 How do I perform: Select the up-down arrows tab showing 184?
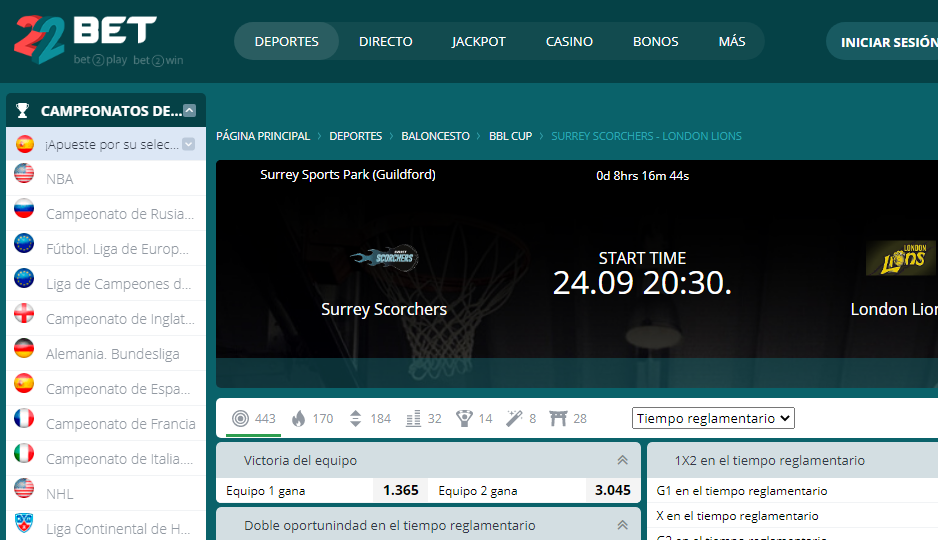pyautogui.click(x=370, y=419)
